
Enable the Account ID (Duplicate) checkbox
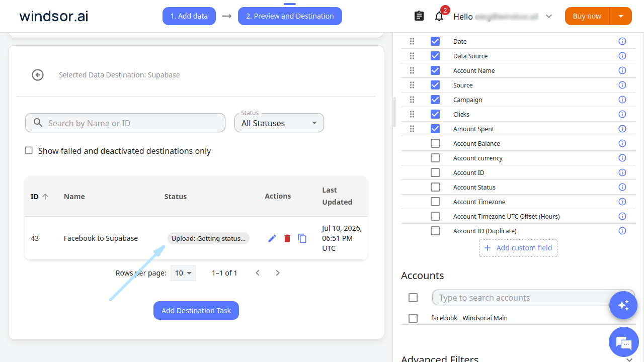(435, 231)
